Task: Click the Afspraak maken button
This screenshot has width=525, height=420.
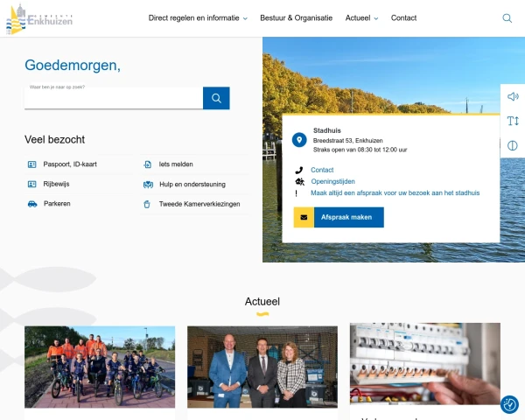Action: [x=338, y=217]
